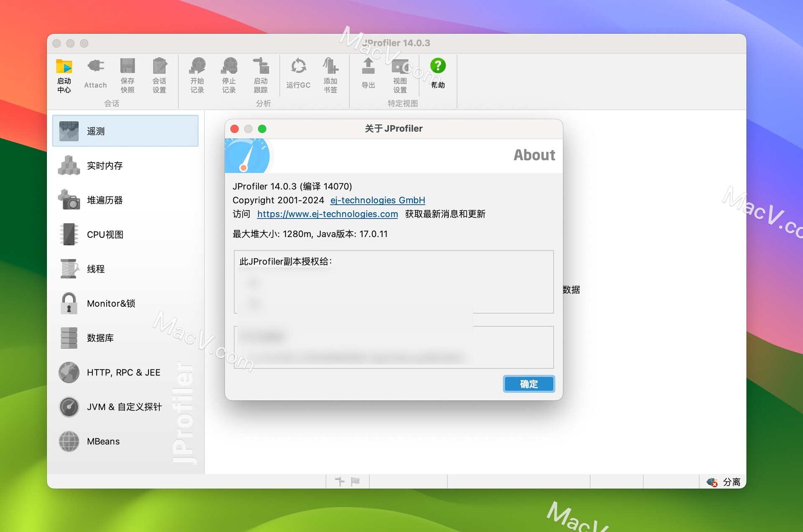Click the pin icon in bottom toolbar
The width and height of the screenshot is (803, 532).
coord(340,481)
